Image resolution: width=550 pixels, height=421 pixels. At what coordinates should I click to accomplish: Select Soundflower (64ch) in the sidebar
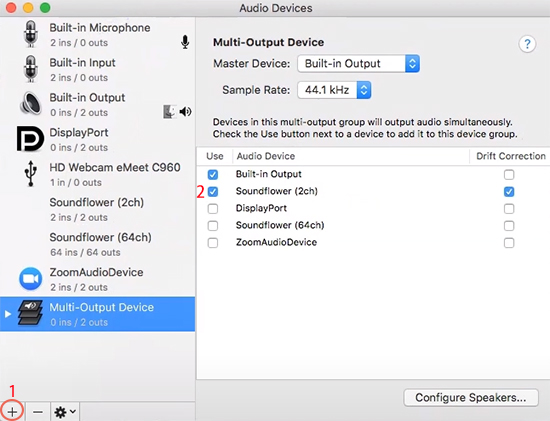pos(98,244)
